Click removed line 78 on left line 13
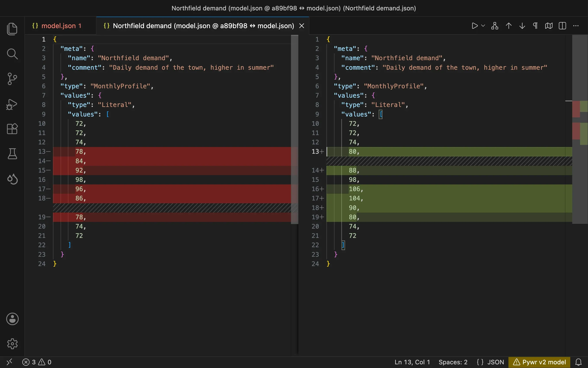This screenshot has height=368, width=588. pyautogui.click(x=172, y=152)
